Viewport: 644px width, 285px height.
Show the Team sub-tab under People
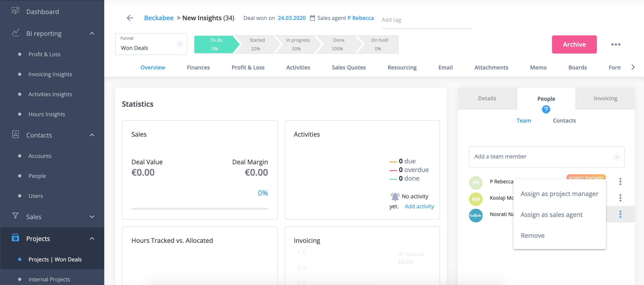coord(523,120)
